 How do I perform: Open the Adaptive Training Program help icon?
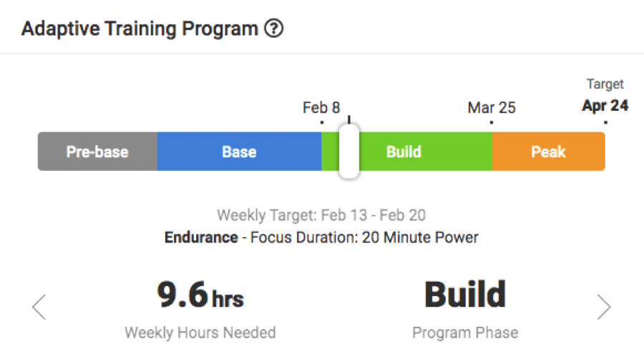pyautogui.click(x=273, y=29)
